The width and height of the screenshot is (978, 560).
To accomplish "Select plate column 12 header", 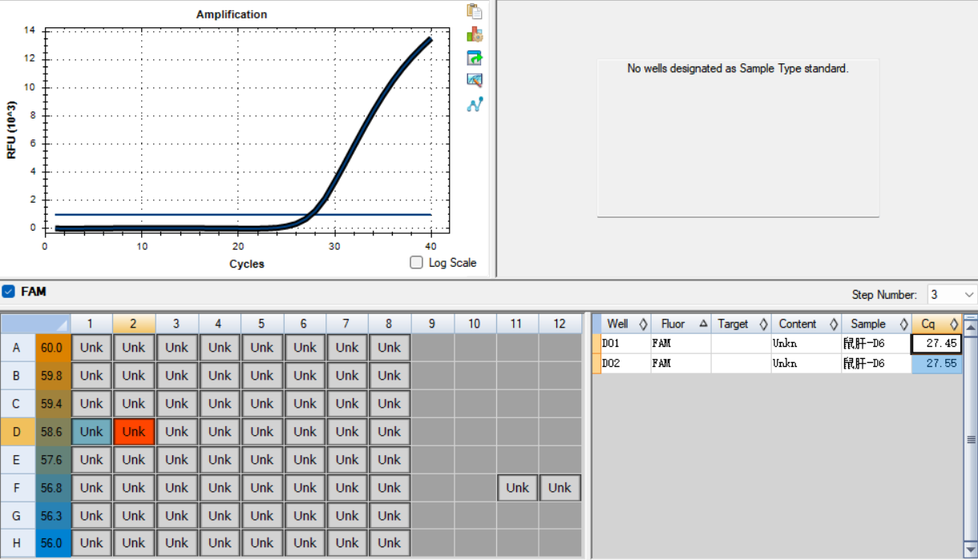I will click(x=560, y=324).
